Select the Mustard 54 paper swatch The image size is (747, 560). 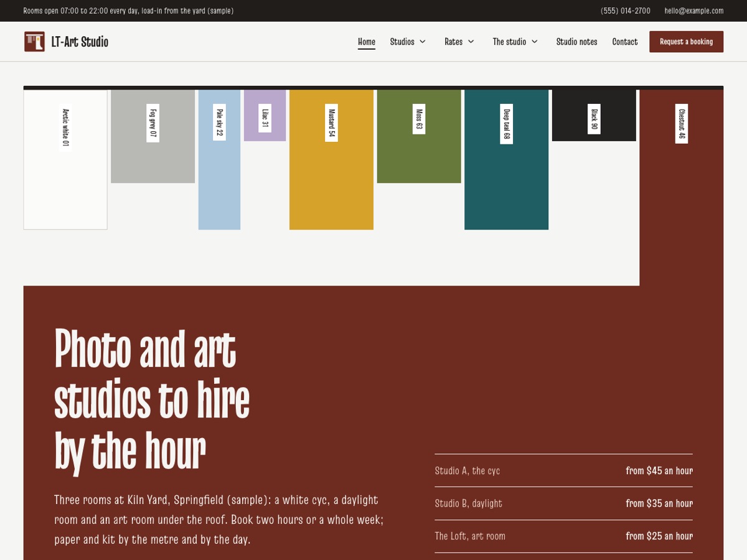[x=331, y=159]
